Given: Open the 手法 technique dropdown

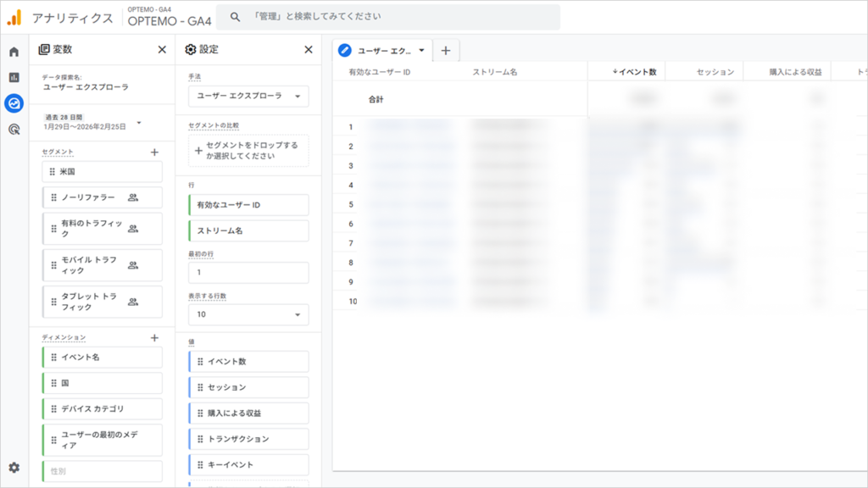Looking at the screenshot, I should 248,97.
